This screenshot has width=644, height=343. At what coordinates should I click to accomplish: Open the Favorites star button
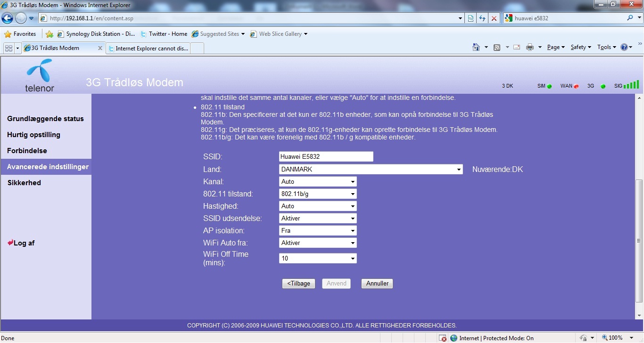click(x=20, y=34)
